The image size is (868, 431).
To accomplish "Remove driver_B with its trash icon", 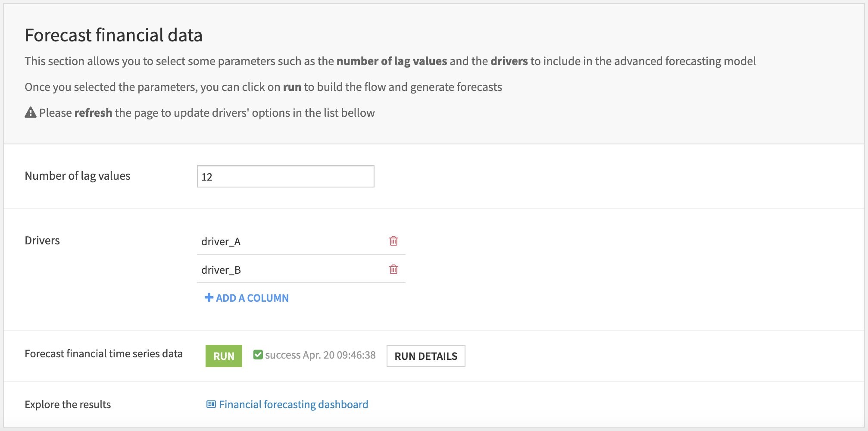I will tap(393, 269).
